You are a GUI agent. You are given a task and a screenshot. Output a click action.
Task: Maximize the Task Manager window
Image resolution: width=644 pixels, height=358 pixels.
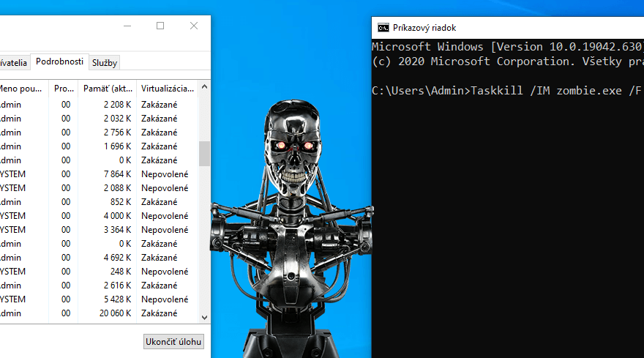[x=160, y=26]
